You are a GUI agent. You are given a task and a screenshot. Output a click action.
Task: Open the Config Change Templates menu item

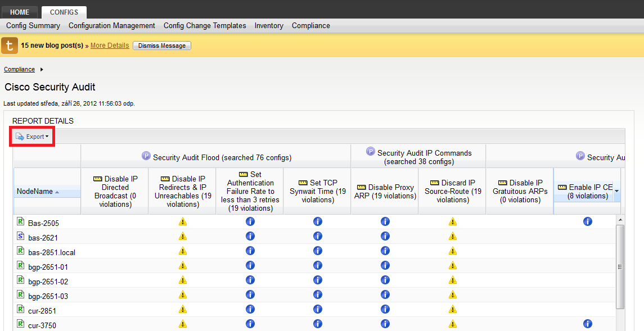pyautogui.click(x=205, y=26)
